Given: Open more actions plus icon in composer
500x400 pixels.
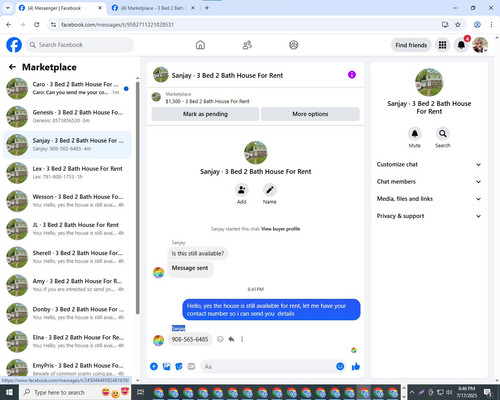Looking at the screenshot, I should click(x=154, y=367).
